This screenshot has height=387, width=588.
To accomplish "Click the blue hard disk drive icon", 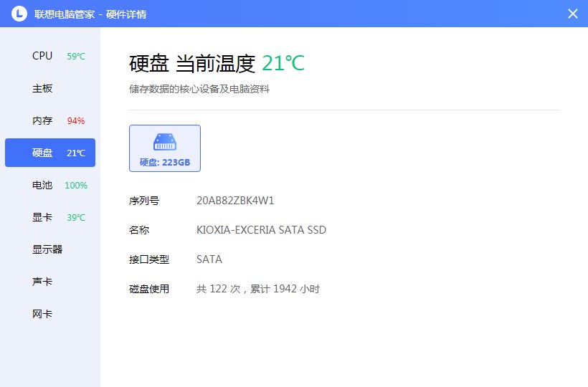I will pyautogui.click(x=165, y=142).
